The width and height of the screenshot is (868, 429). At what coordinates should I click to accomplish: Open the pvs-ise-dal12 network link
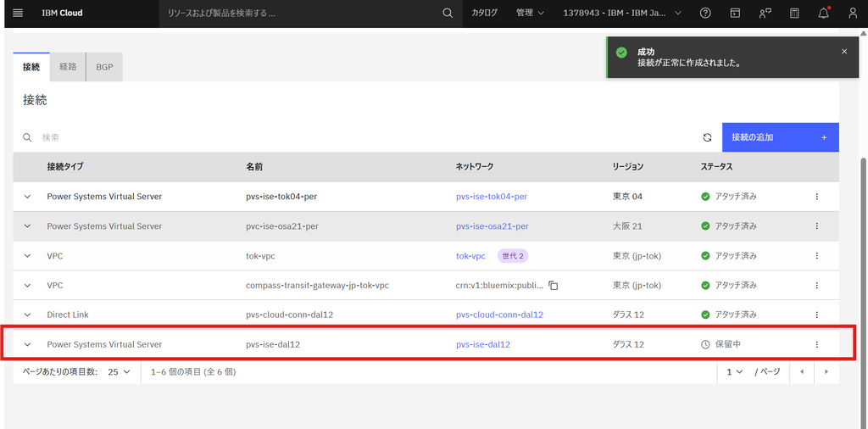pyautogui.click(x=482, y=344)
